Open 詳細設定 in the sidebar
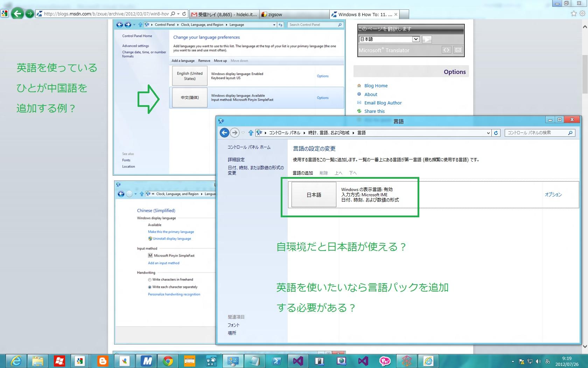Viewport: 588px width, 368px height. coord(236,159)
